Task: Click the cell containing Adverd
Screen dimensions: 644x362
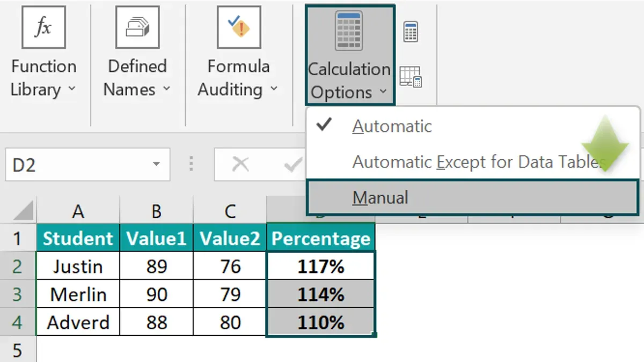Action: pyautogui.click(x=78, y=322)
